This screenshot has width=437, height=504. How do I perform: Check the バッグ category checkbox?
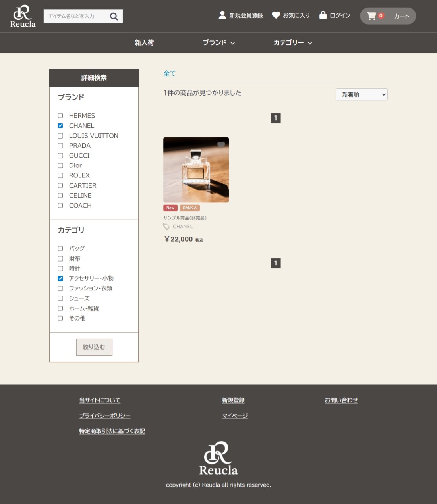(60, 248)
